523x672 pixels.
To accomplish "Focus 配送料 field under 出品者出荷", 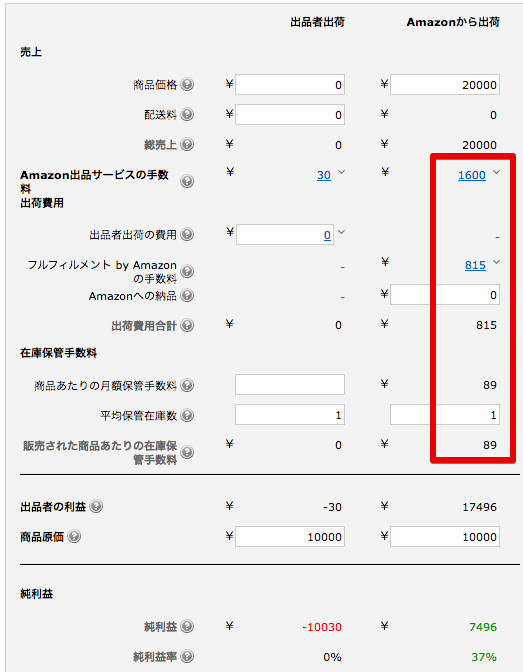I will tap(290, 114).
